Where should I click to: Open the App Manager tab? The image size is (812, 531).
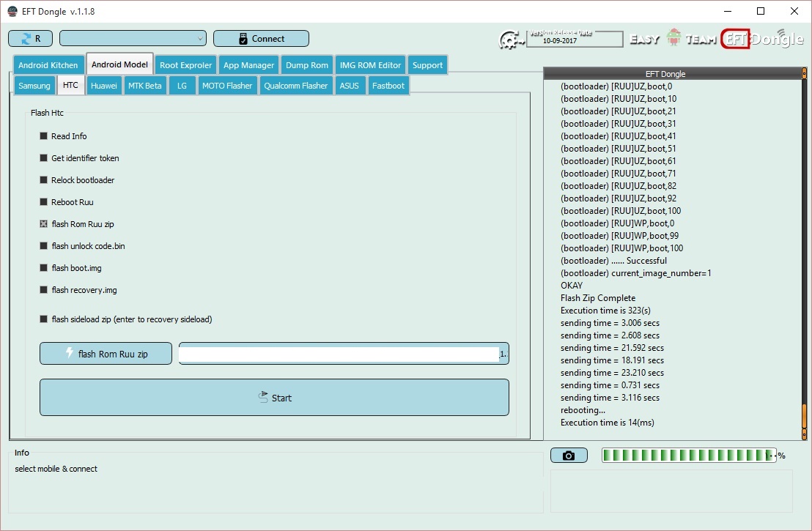coord(248,65)
